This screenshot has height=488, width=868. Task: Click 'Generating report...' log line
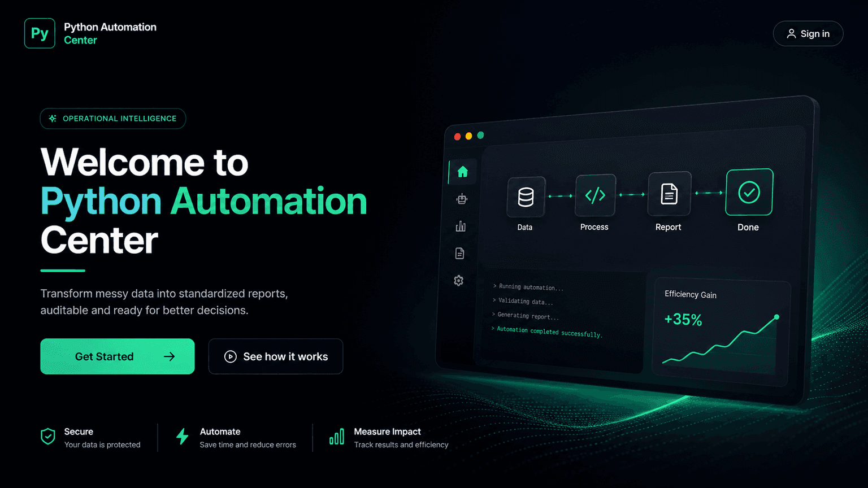pyautogui.click(x=525, y=316)
